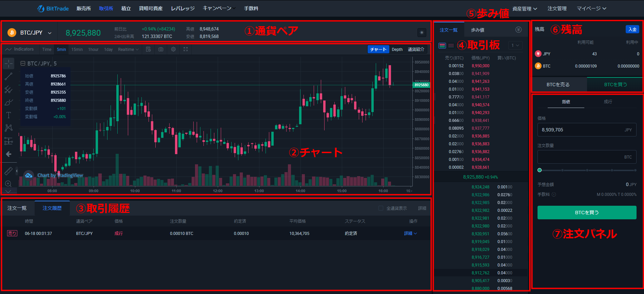Open the 資産管理 dropdown menu

point(524,8)
